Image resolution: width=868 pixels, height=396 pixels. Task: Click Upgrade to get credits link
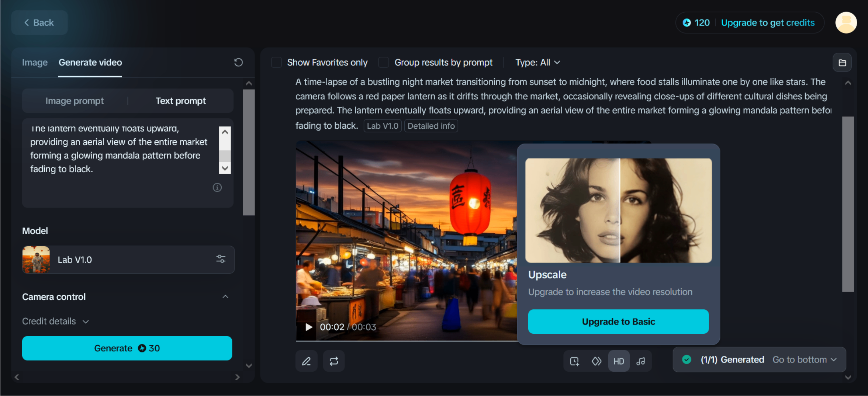pyautogui.click(x=768, y=23)
